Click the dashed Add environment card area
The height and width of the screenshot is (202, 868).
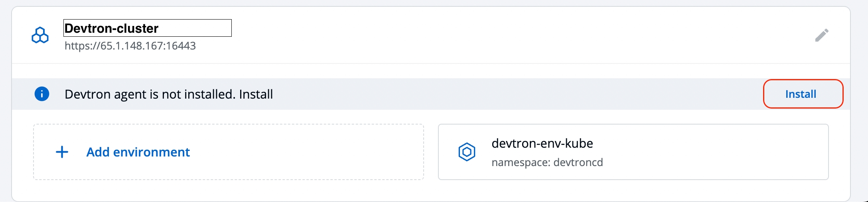pyautogui.click(x=229, y=152)
